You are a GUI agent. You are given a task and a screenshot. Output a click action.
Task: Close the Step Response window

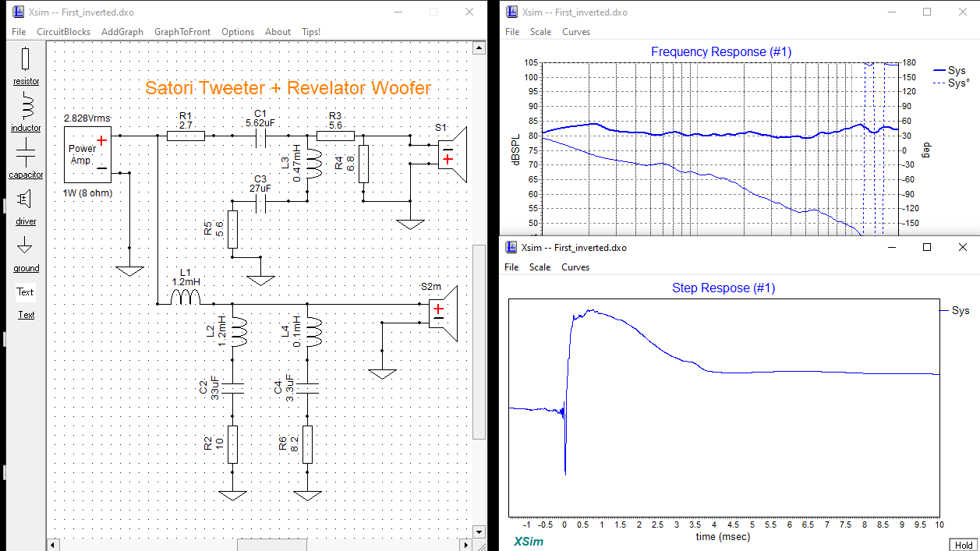[x=962, y=247]
